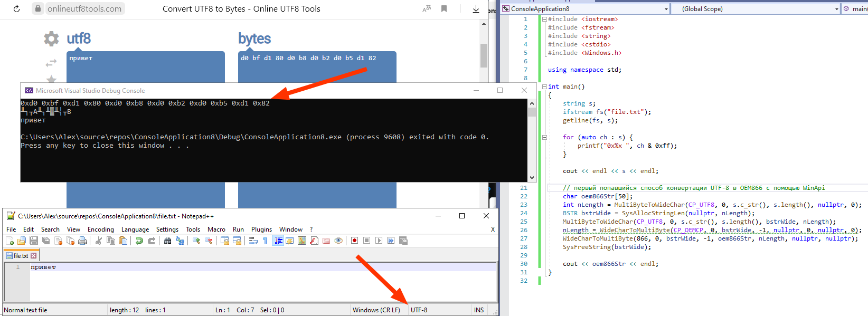Open the ? help menu in Notepad++
Image resolution: width=868 pixels, height=316 pixels.
pos(311,229)
